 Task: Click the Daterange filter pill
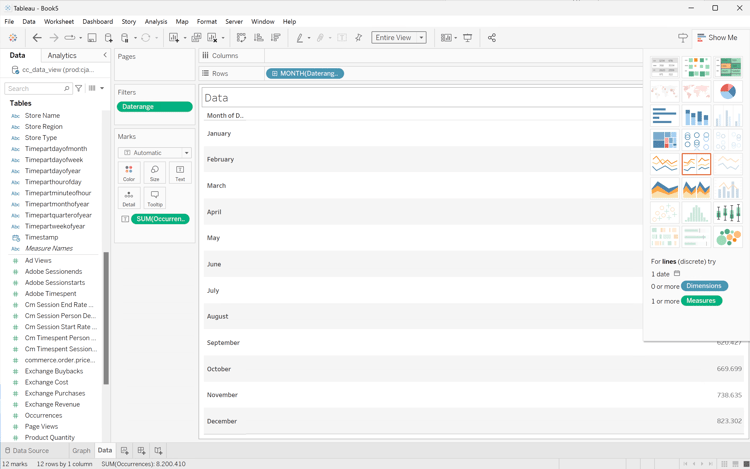[154, 107]
